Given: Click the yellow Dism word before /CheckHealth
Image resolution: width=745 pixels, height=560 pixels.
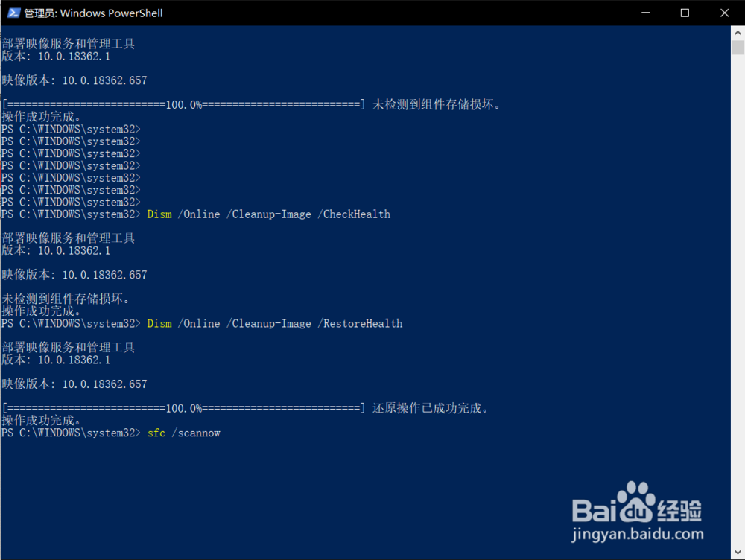Looking at the screenshot, I should pos(159,214).
